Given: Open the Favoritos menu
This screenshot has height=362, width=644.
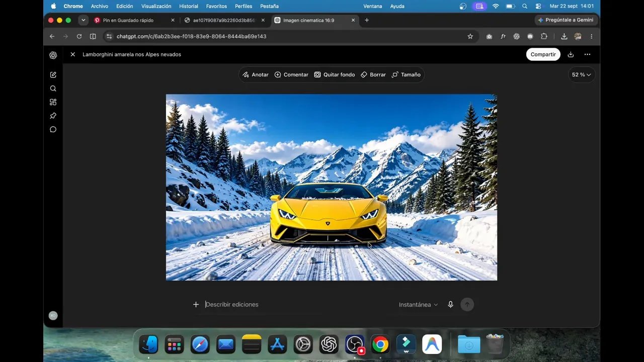Looking at the screenshot, I should tap(216, 6).
